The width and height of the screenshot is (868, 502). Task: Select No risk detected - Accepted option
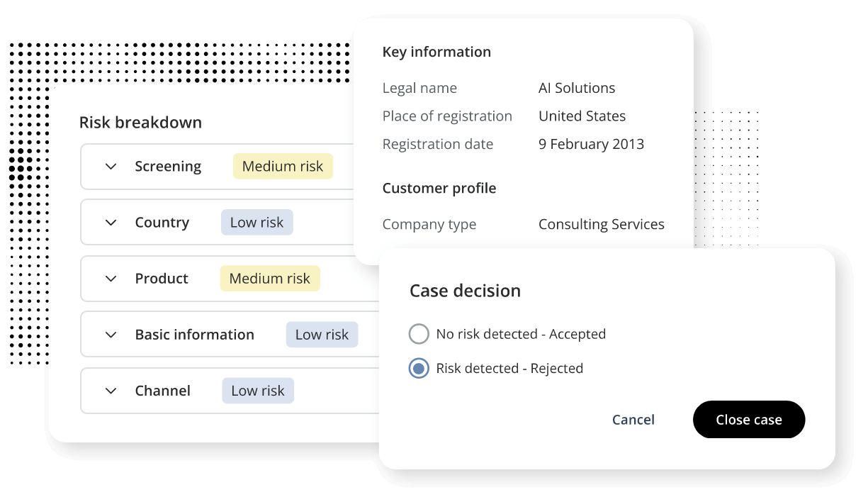tap(419, 334)
